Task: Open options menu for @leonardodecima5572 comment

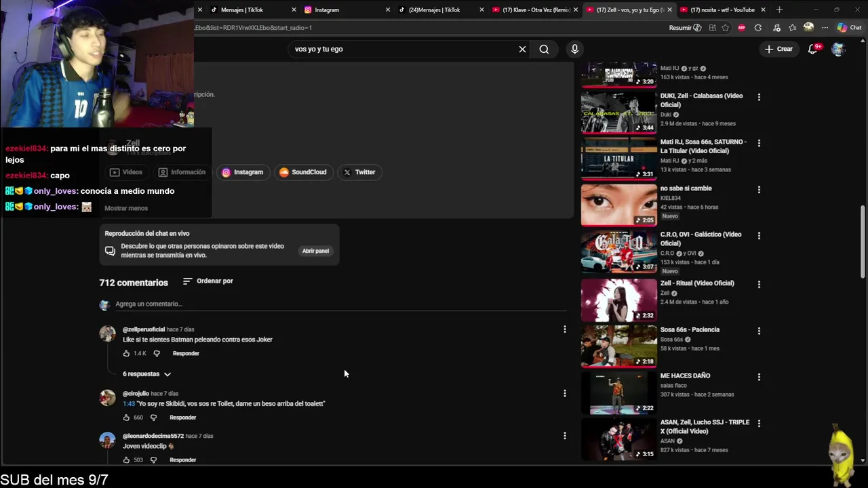Action: (x=564, y=436)
